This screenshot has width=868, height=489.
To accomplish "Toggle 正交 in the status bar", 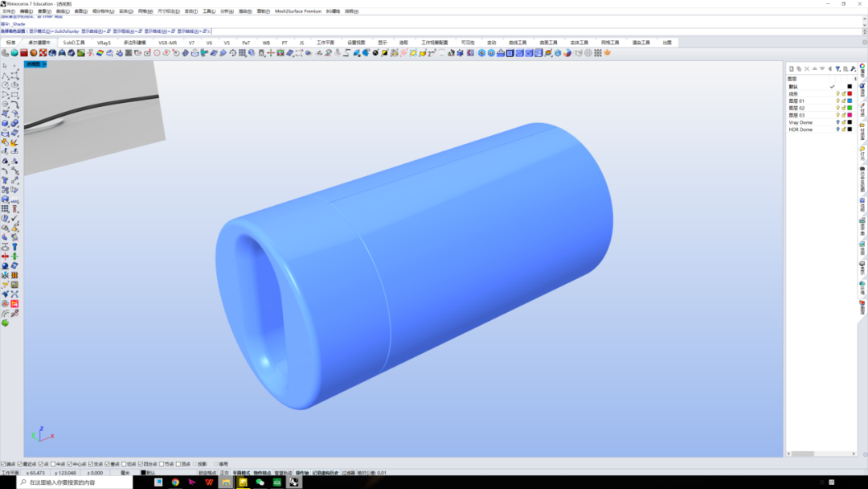I will [x=224, y=473].
